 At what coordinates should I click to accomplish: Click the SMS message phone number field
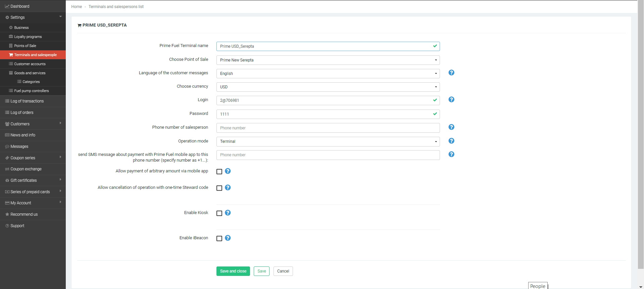point(328,155)
